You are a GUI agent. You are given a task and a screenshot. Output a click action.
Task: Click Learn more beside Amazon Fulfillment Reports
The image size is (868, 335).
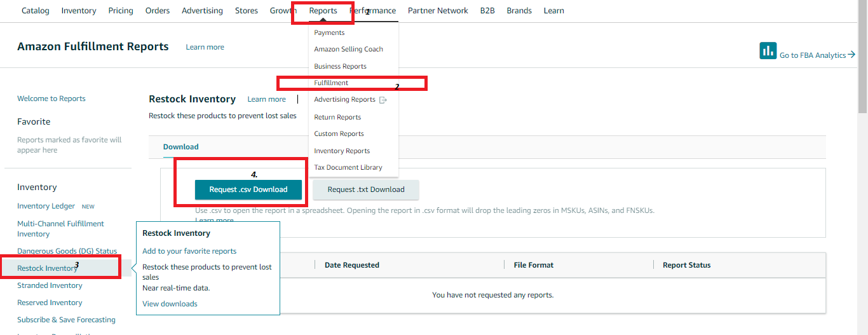pyautogui.click(x=205, y=47)
